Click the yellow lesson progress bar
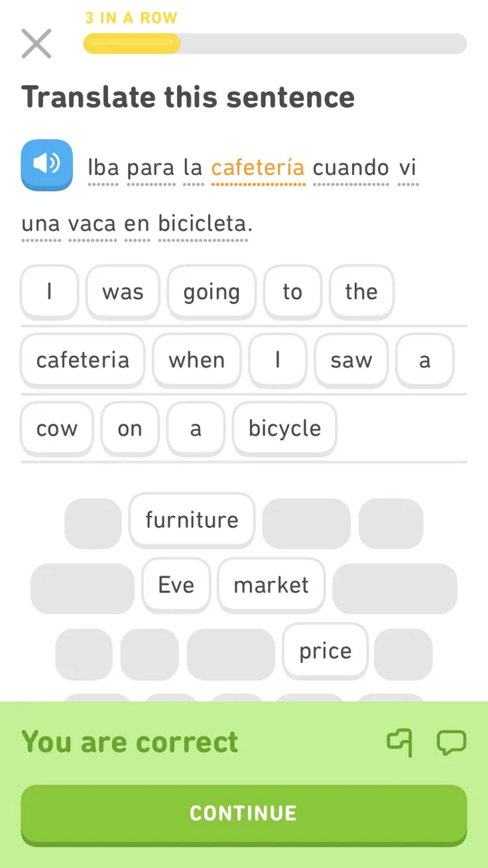Image resolution: width=488 pixels, height=868 pixels. 274,44
